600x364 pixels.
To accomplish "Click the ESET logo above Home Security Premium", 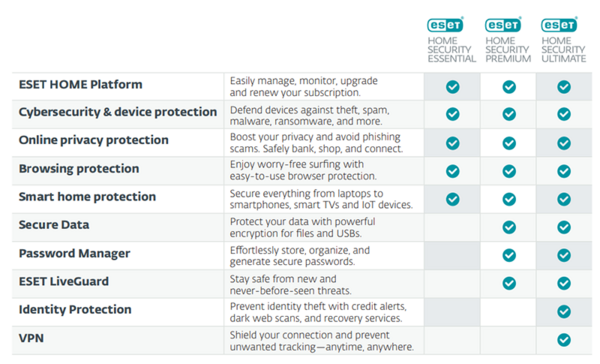I will [x=503, y=25].
